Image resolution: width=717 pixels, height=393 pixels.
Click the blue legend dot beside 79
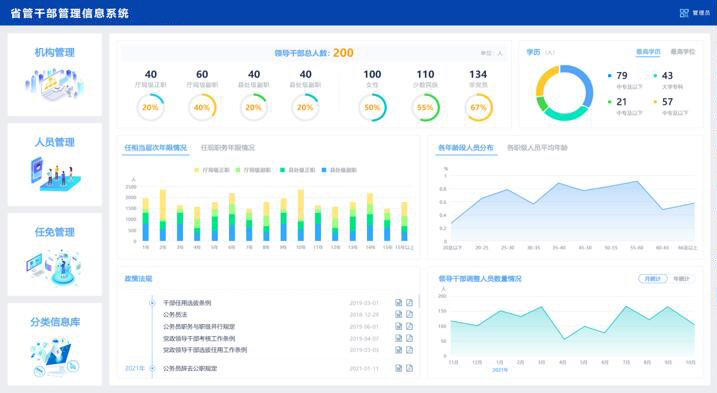[x=610, y=75]
